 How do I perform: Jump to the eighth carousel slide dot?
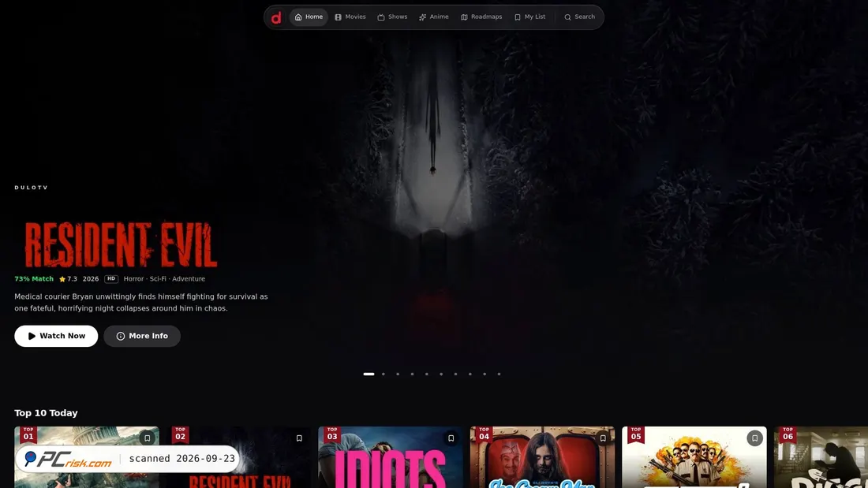pyautogui.click(x=470, y=374)
